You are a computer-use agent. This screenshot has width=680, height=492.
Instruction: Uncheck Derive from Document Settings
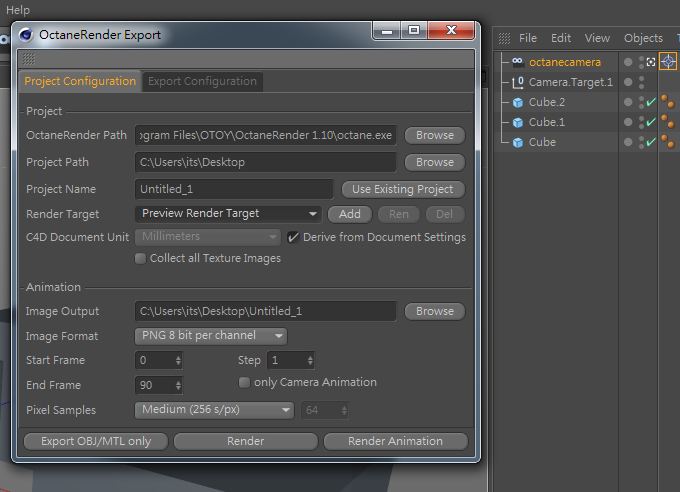[x=293, y=237]
